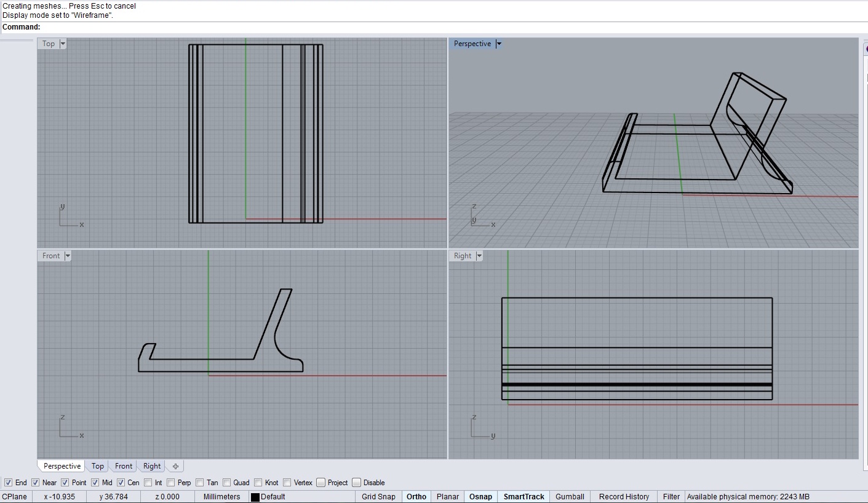Click in the Command input line
The height and width of the screenshot is (503, 868).
(x=431, y=27)
